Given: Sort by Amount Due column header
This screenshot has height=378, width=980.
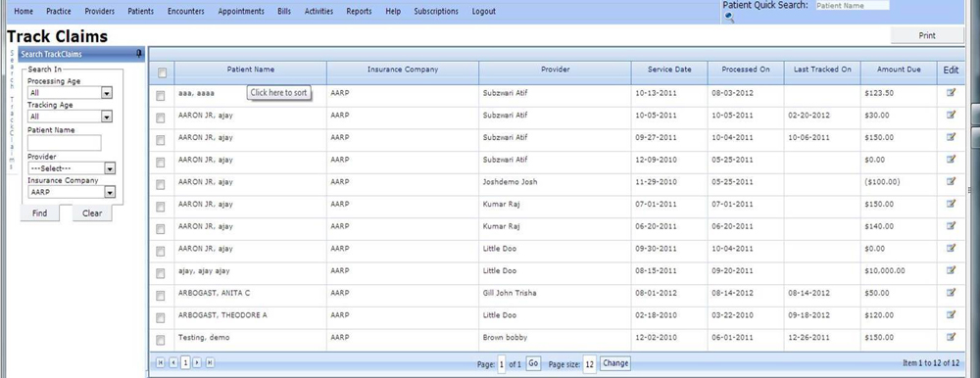Looking at the screenshot, I should 899,70.
